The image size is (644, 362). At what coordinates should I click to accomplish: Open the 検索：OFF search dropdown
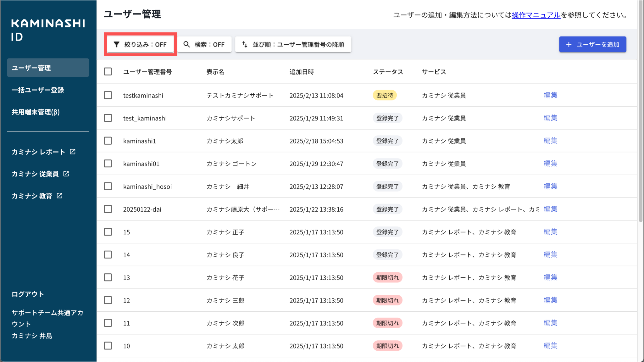[209, 44]
